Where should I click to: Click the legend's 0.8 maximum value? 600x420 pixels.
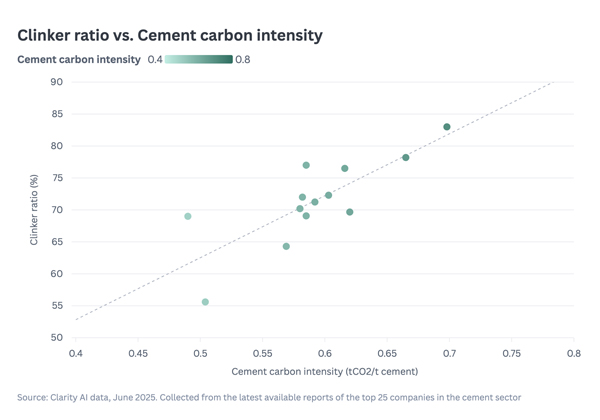click(x=243, y=59)
